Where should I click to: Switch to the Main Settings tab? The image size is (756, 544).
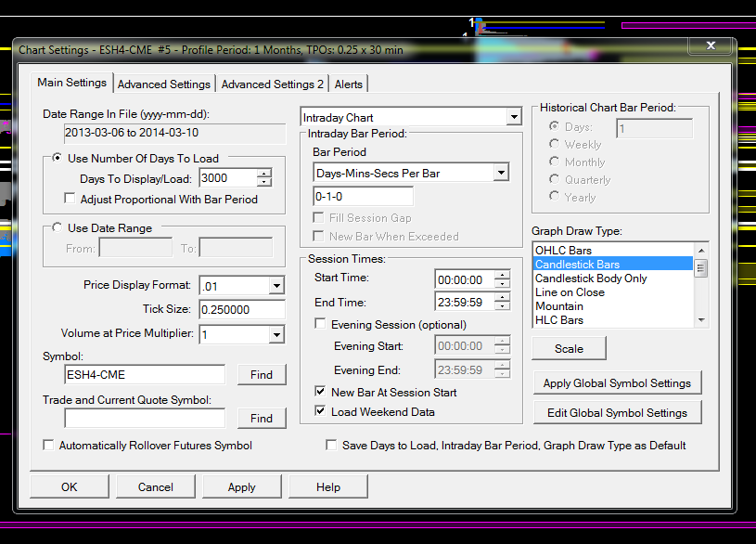click(x=71, y=83)
